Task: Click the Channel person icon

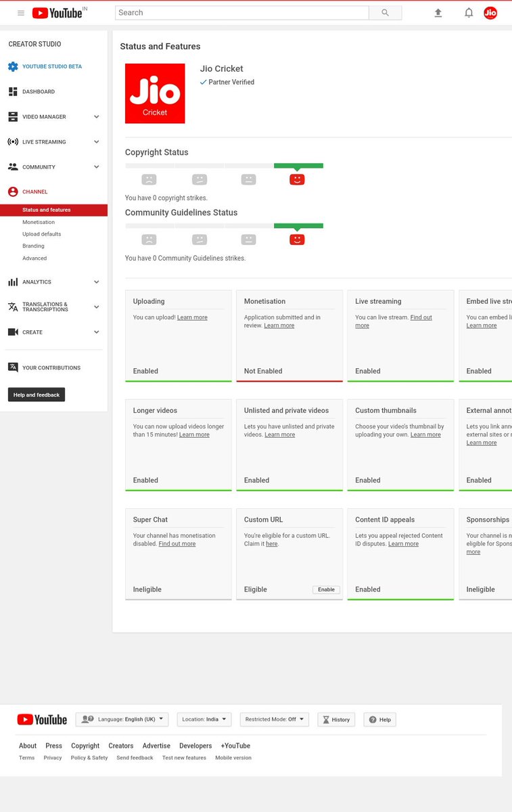Action: tap(13, 191)
